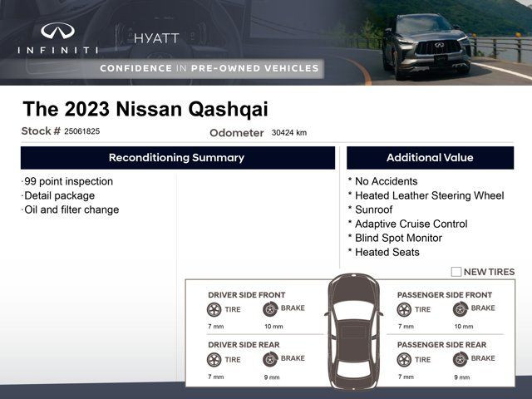
Task: Click the driver side front tire icon
Action: [x=214, y=309]
